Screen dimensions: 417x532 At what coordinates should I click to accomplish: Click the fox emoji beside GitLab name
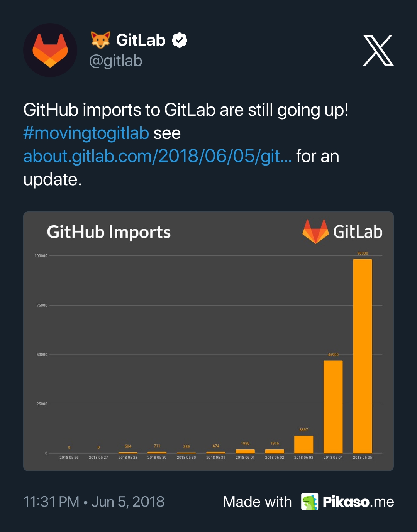[100, 40]
